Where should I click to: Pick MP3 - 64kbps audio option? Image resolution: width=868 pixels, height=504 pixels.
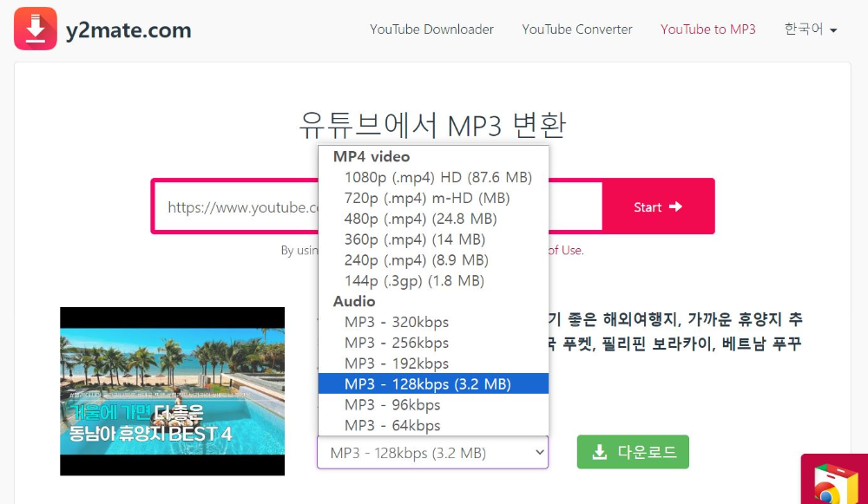tap(433, 425)
